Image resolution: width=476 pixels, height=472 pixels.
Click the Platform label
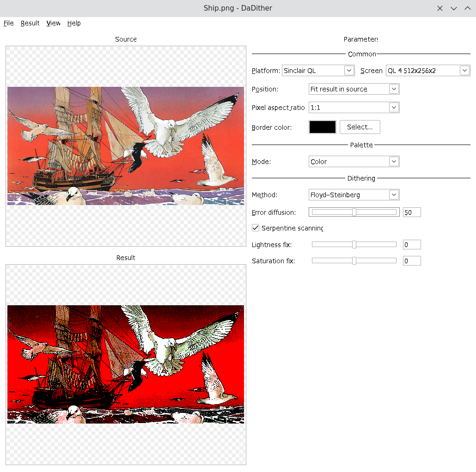(266, 71)
